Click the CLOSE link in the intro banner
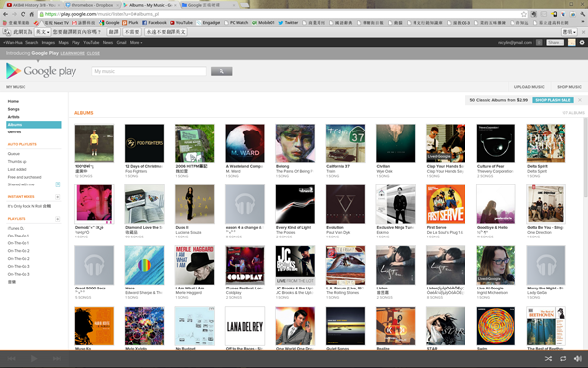Image resolution: width=588 pixels, height=368 pixels. (x=93, y=53)
